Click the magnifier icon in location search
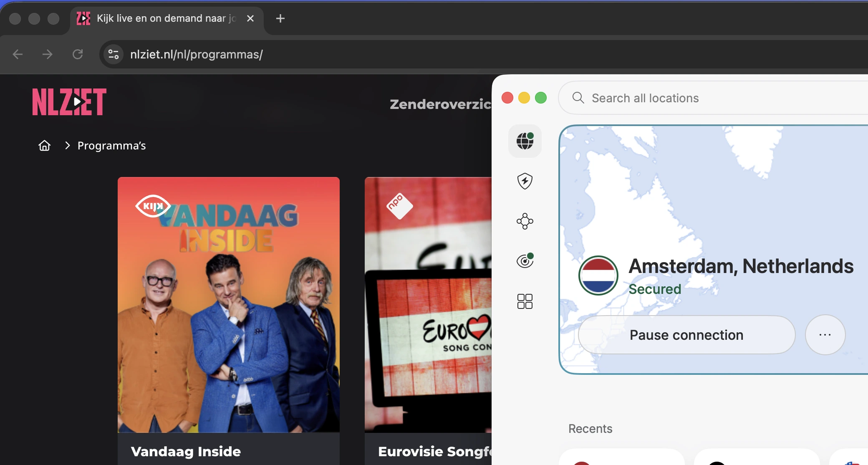 click(578, 98)
